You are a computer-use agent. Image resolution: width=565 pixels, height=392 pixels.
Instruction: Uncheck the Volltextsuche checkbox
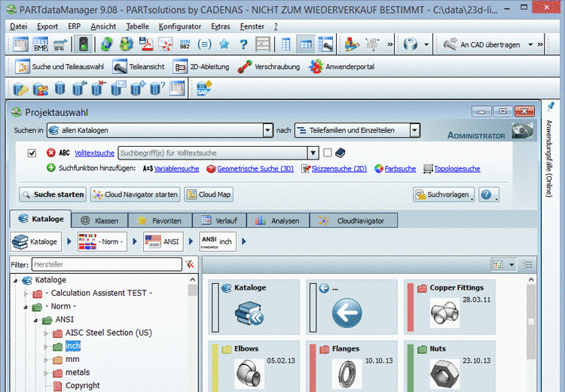[32, 153]
